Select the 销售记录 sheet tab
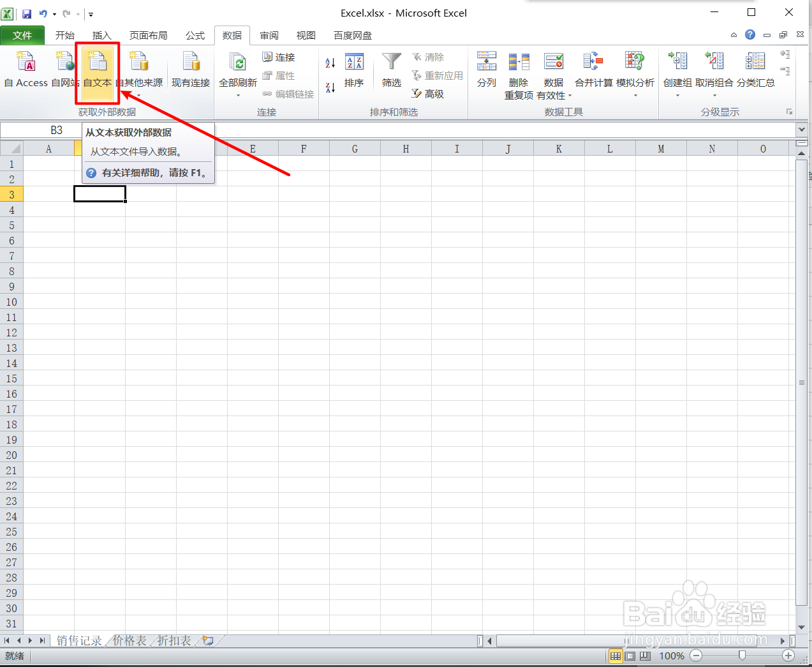Screen dimensions: 812x667 [79, 640]
